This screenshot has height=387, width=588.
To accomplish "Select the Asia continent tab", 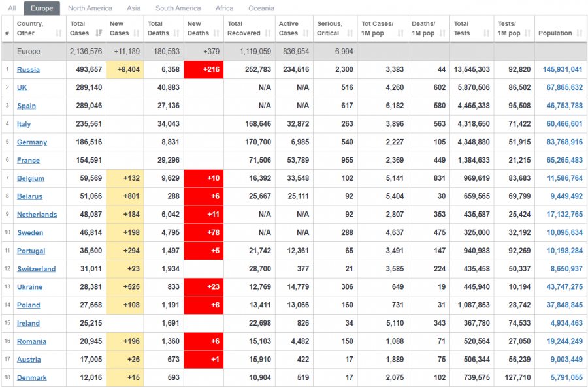I will (x=133, y=8).
